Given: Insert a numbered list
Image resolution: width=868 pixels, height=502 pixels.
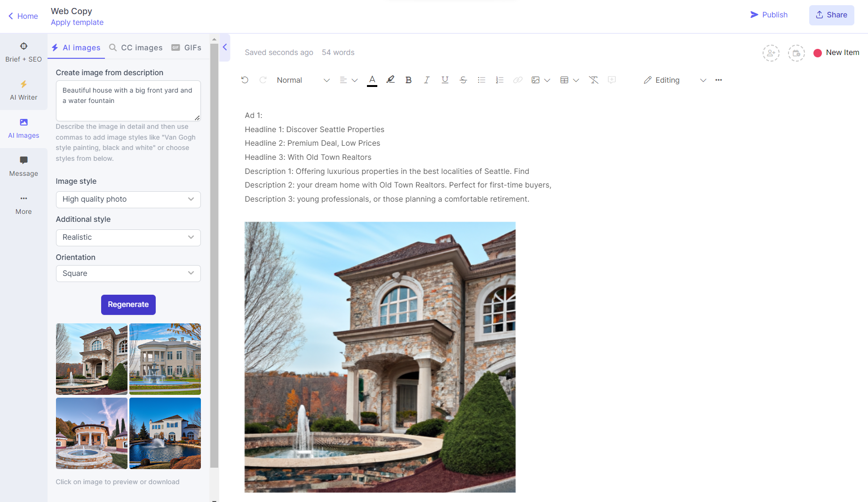Looking at the screenshot, I should [x=500, y=80].
